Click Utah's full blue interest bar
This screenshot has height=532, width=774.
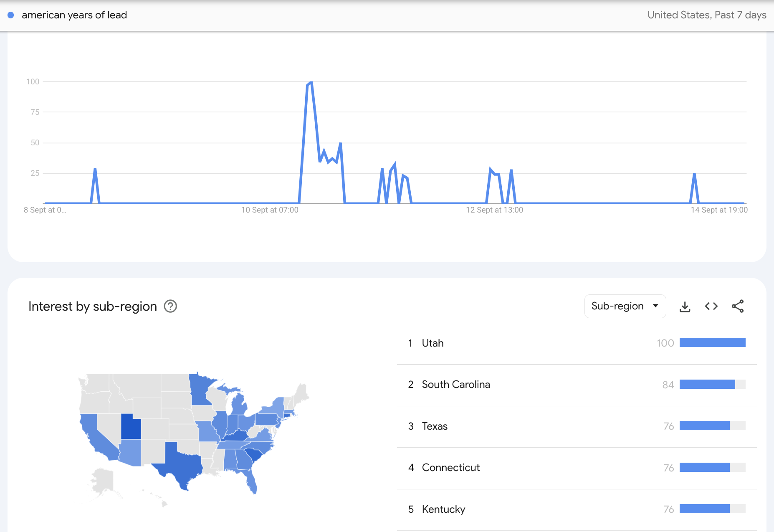point(712,343)
